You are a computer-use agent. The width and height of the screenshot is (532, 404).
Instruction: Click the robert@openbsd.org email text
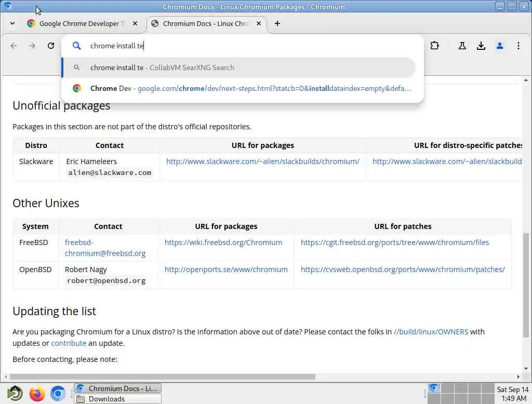106,281
